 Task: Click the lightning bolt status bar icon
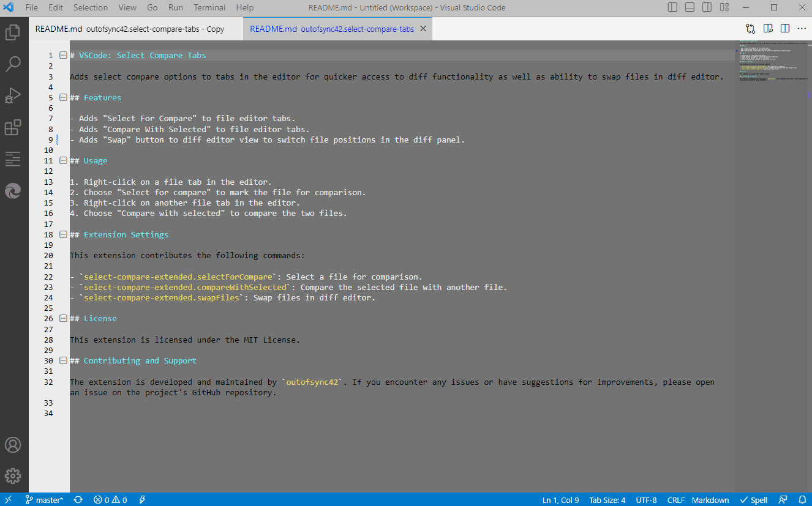point(142,500)
